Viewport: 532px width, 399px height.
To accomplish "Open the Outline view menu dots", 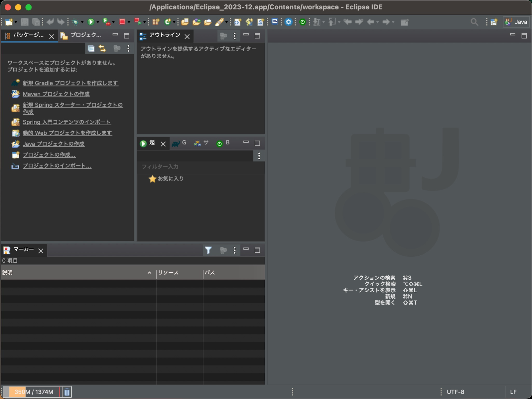I will coord(235,36).
